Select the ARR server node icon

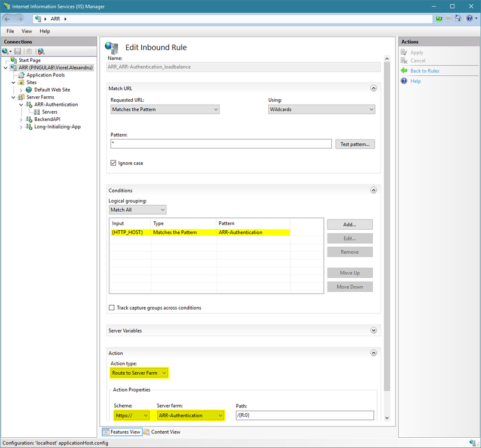coord(13,67)
